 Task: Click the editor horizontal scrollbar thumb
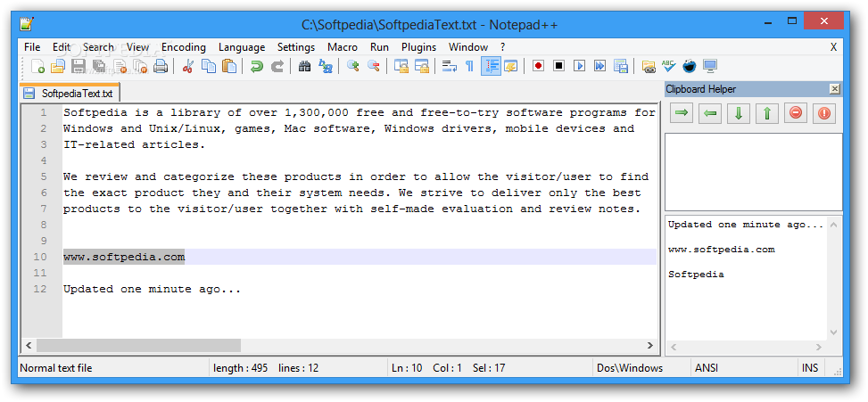point(138,346)
